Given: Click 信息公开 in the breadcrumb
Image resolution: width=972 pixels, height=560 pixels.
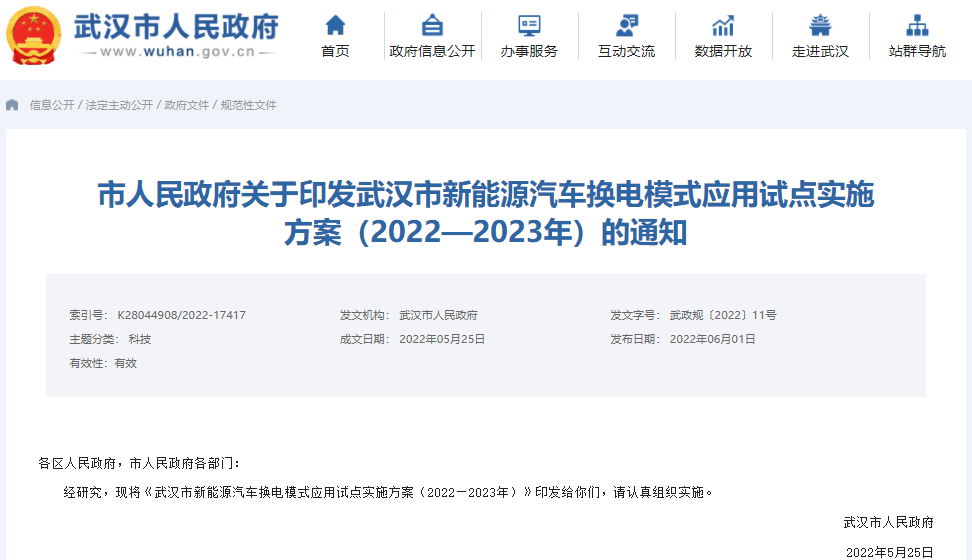Looking at the screenshot, I should tap(52, 105).
